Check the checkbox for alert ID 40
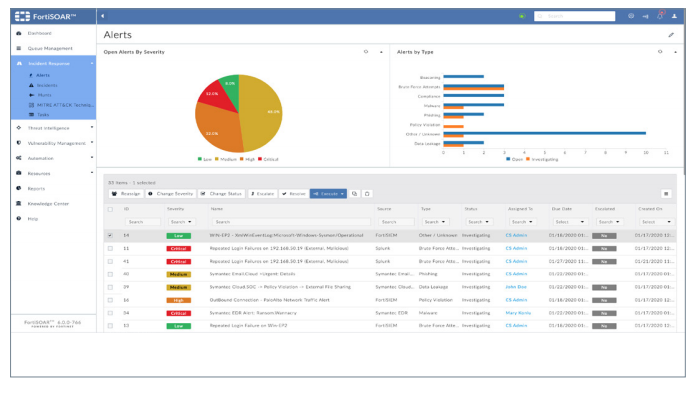Image resolution: width=698 pixels, height=395 pixels. [x=110, y=274]
